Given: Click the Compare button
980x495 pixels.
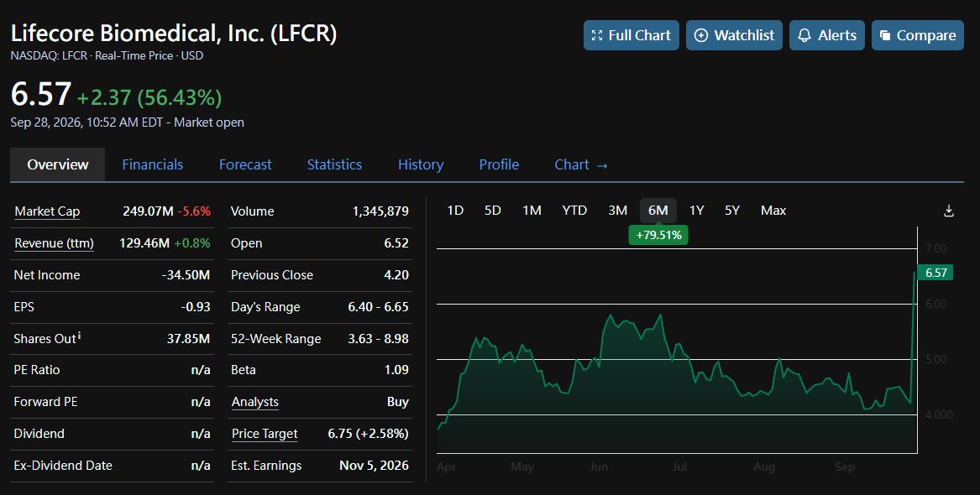Looking at the screenshot, I should (918, 35).
